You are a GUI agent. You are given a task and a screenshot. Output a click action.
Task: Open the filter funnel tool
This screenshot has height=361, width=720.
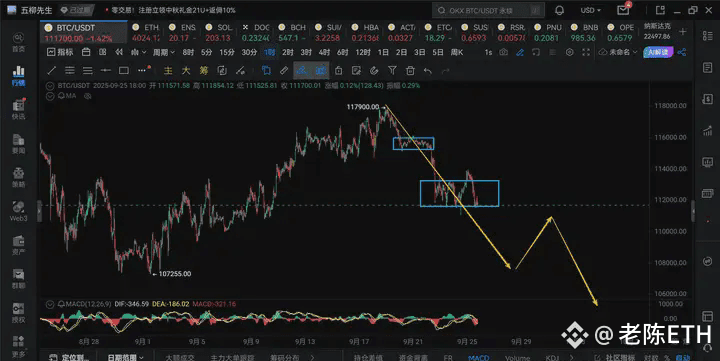click(x=392, y=70)
